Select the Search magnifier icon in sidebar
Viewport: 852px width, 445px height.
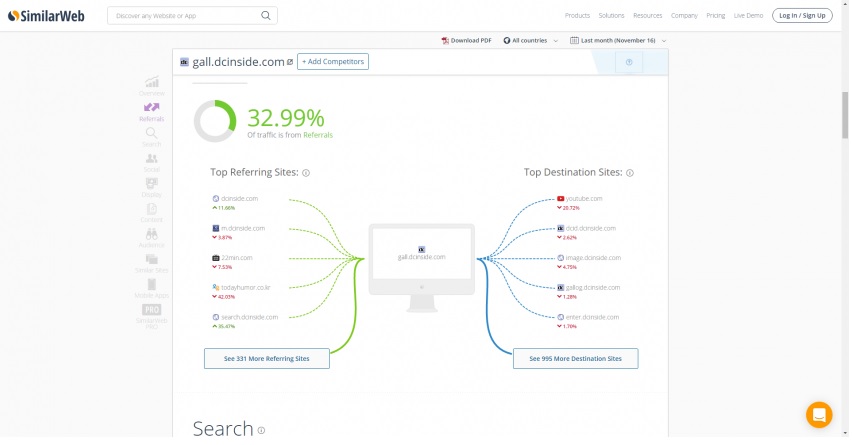pos(152,133)
